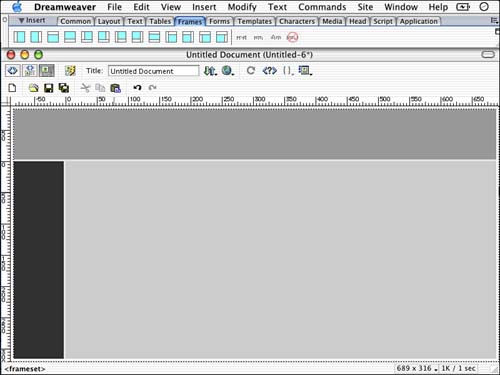The height and width of the screenshot is (375, 500).
Task: Open Insert panel options menu icon
Action: point(494,21)
